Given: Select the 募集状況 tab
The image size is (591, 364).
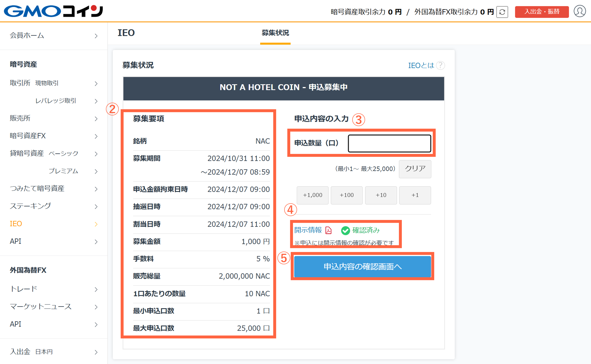Looking at the screenshot, I should 275,33.
